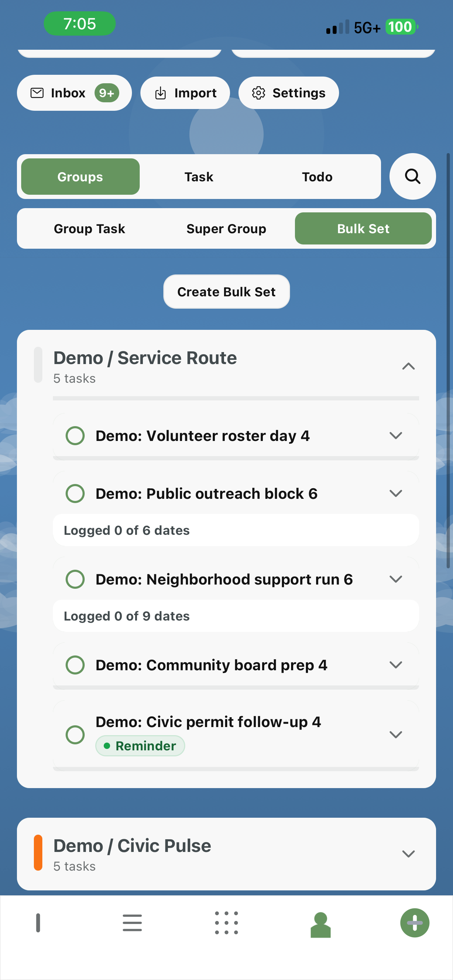Open the dots grid bottom nav icon
Screen dimensions: 453x980
tap(226, 923)
